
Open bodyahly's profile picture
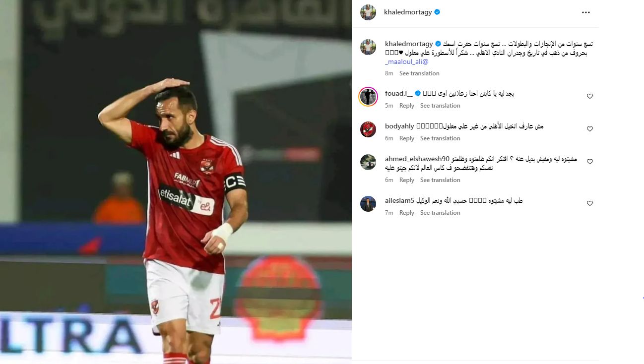pos(368,129)
